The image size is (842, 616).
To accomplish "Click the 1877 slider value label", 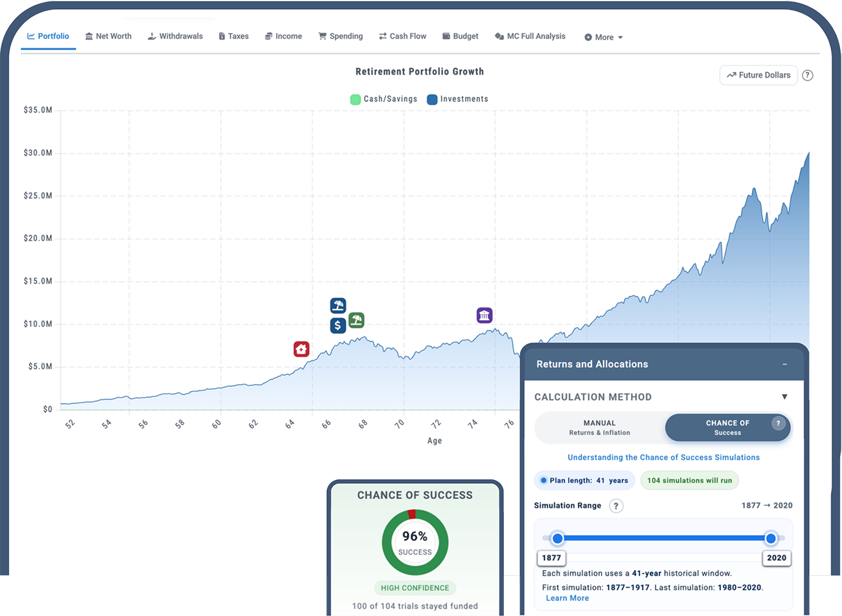I will pos(551,558).
